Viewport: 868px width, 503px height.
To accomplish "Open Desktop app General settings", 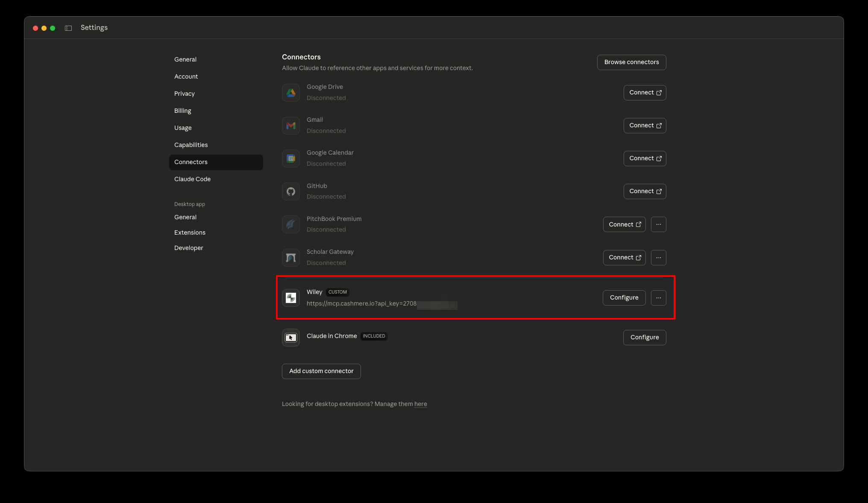I will pos(216,218).
